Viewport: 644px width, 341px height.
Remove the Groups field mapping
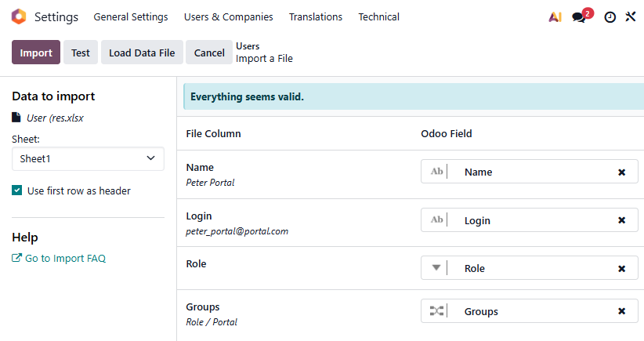click(x=621, y=311)
